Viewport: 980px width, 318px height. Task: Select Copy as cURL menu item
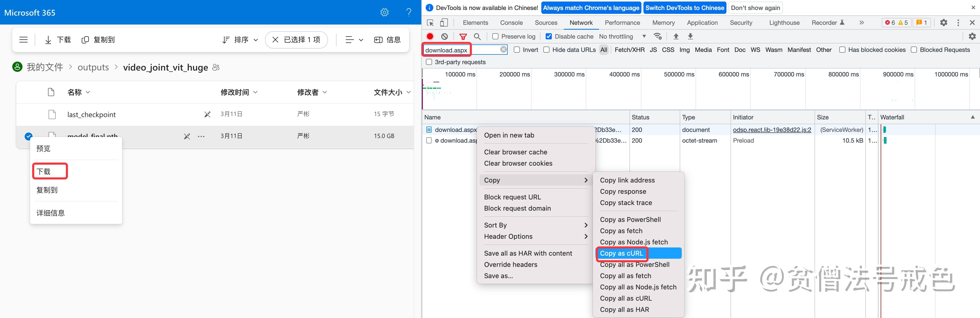click(622, 253)
